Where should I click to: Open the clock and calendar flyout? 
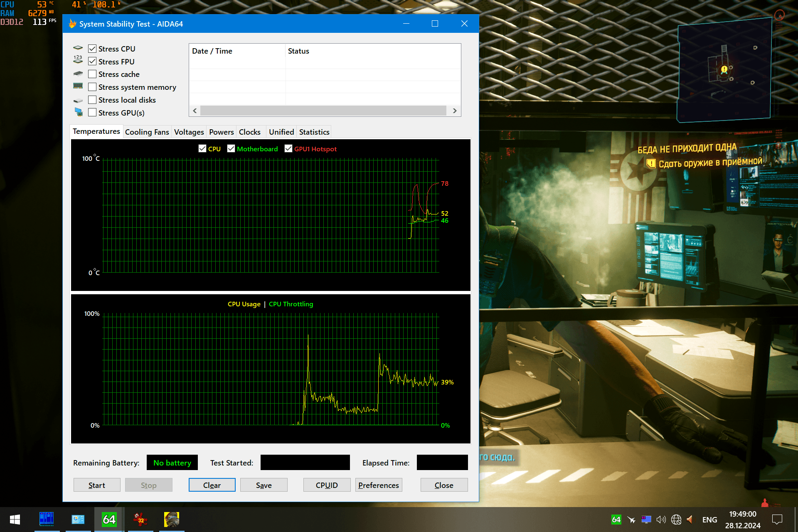click(x=743, y=520)
